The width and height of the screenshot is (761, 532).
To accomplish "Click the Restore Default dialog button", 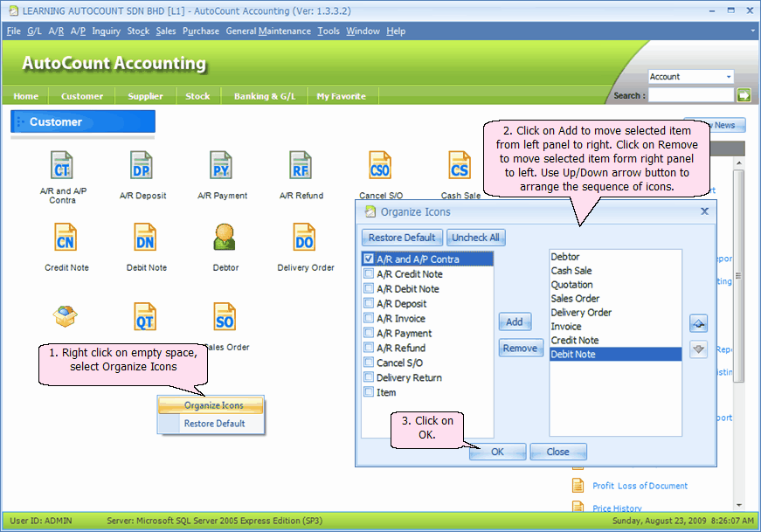I will point(402,238).
